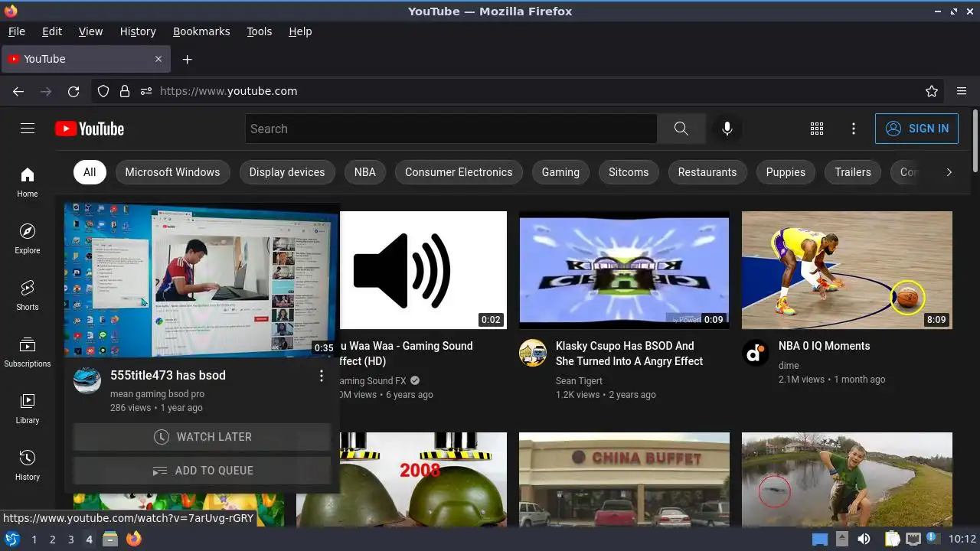Select the All filter chip
Viewport: 980px width, 551px height.
(90, 172)
